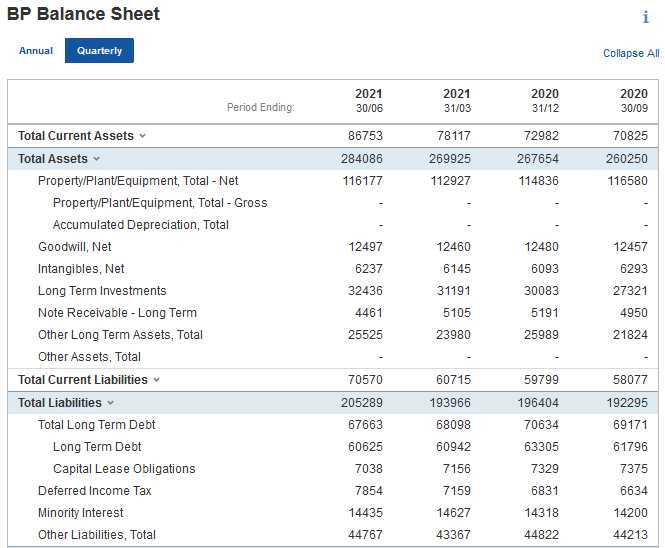This screenshot has height=548, width=665.
Task: Click the Deferred Income Tax row label
Action: click(x=95, y=491)
